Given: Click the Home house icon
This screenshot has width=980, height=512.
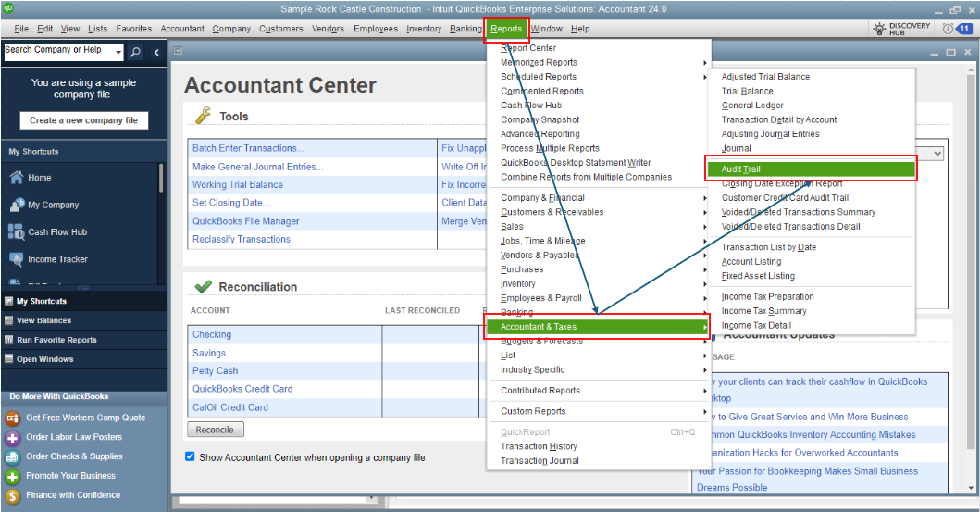Looking at the screenshot, I should [x=17, y=178].
